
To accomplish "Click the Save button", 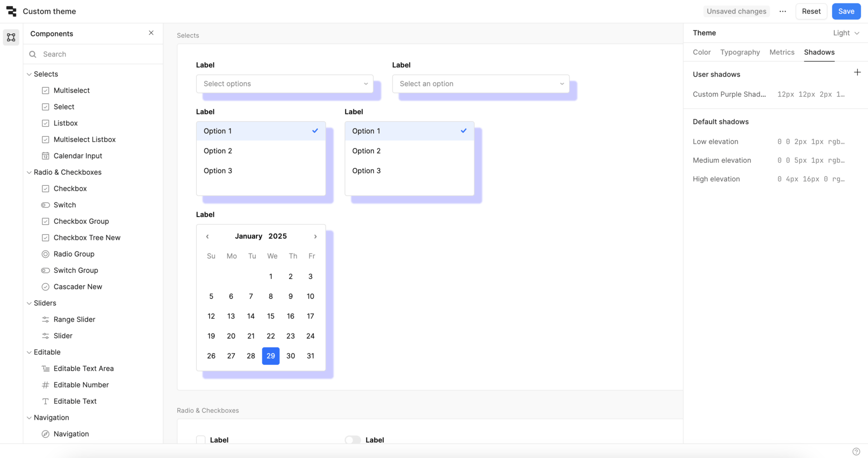I will (x=846, y=11).
